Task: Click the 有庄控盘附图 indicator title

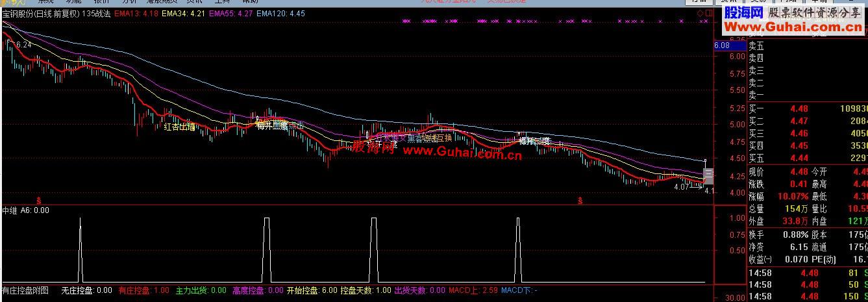Action: 26,290
